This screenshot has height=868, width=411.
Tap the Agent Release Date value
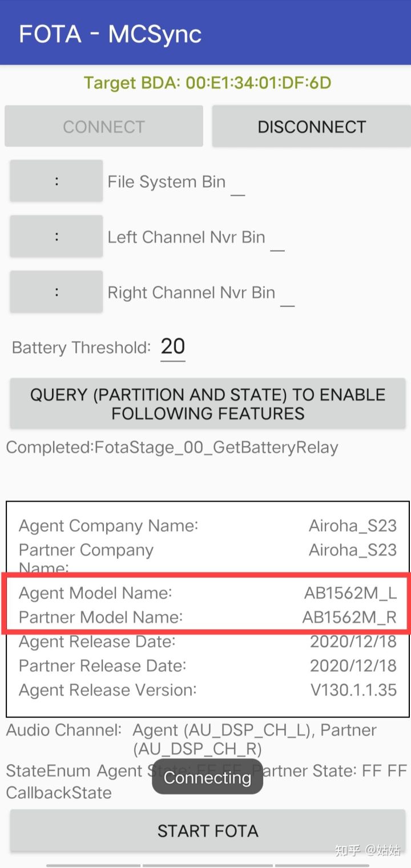point(353,641)
